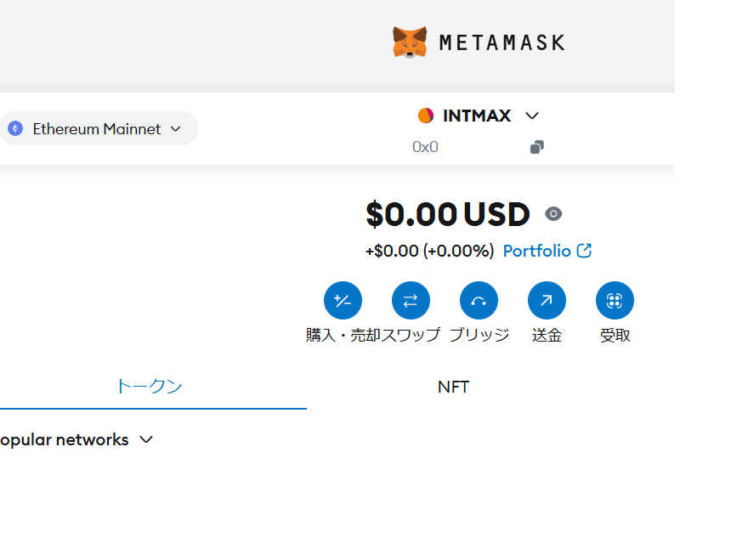Switch to the トークン tab

click(x=150, y=387)
